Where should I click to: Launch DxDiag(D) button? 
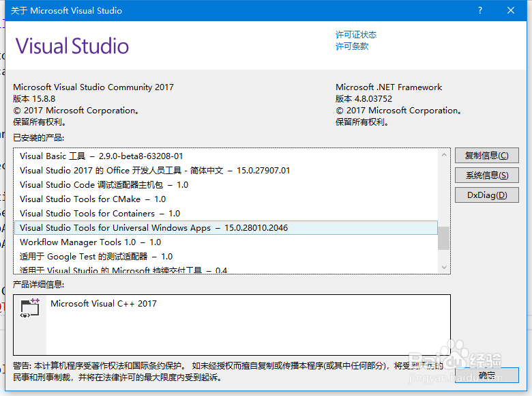coord(486,195)
